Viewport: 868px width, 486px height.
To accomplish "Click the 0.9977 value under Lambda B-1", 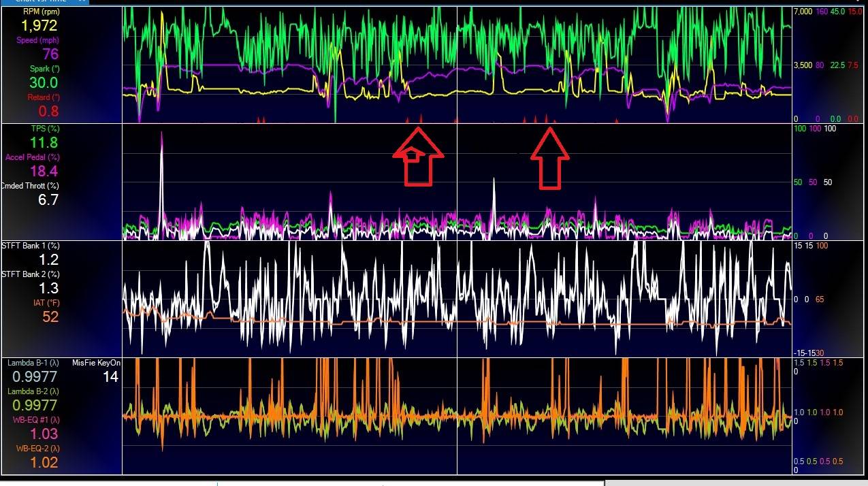I will click(x=35, y=377).
